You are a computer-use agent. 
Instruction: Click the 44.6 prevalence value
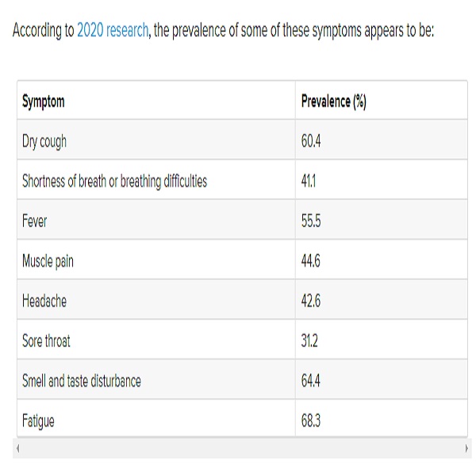click(310, 261)
